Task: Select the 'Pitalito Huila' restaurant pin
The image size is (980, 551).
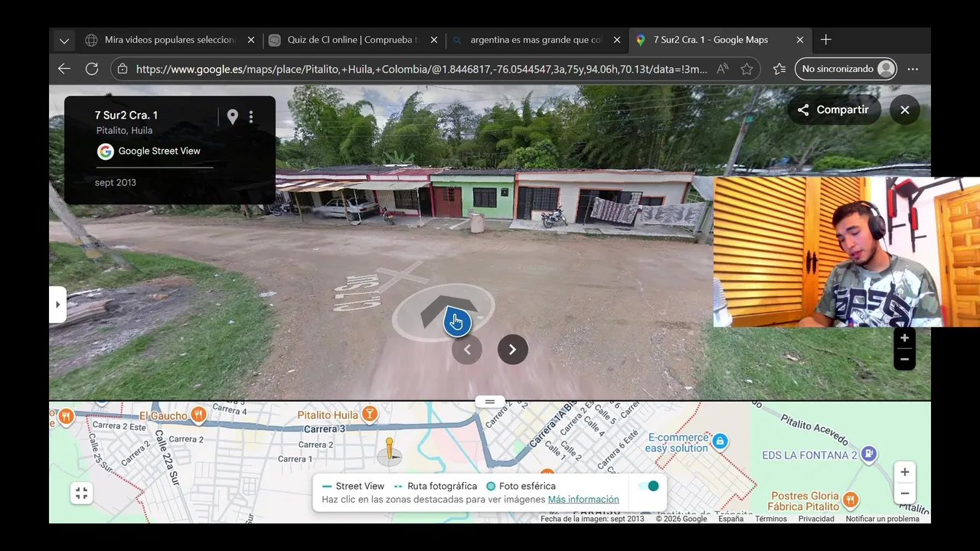Action: coord(369,415)
